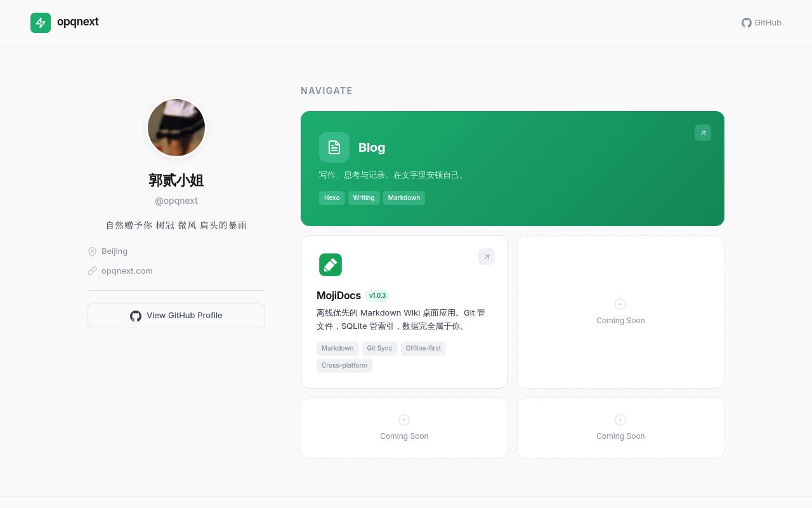The image size is (812, 508).
Task: Click the green opqnext lightning logo
Action: [x=41, y=23]
